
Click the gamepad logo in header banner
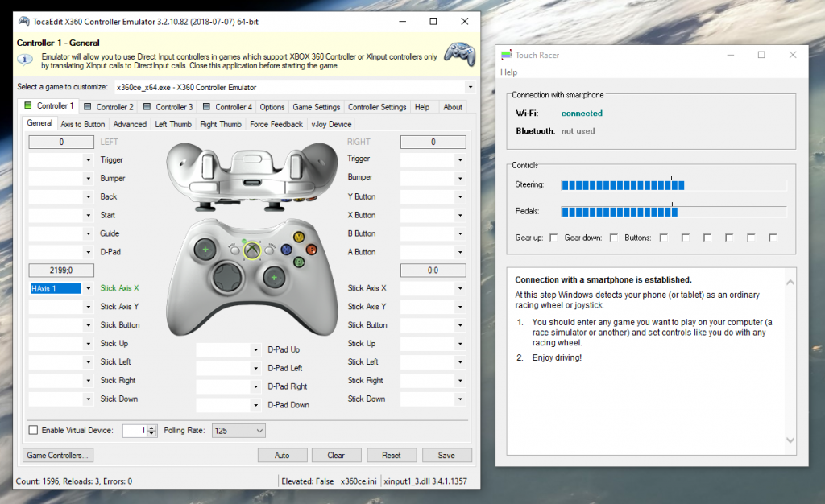(460, 54)
